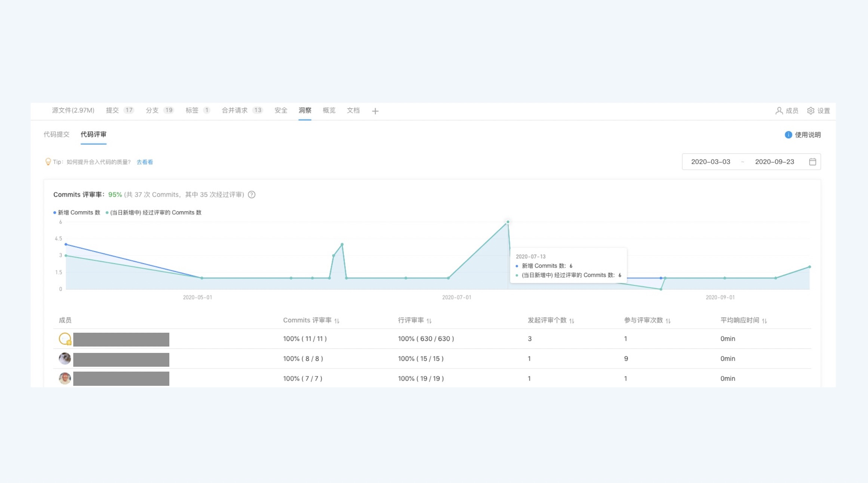Screen dimensions: 868x483
Task: Open the date range calendar icon
Action: [812, 162]
